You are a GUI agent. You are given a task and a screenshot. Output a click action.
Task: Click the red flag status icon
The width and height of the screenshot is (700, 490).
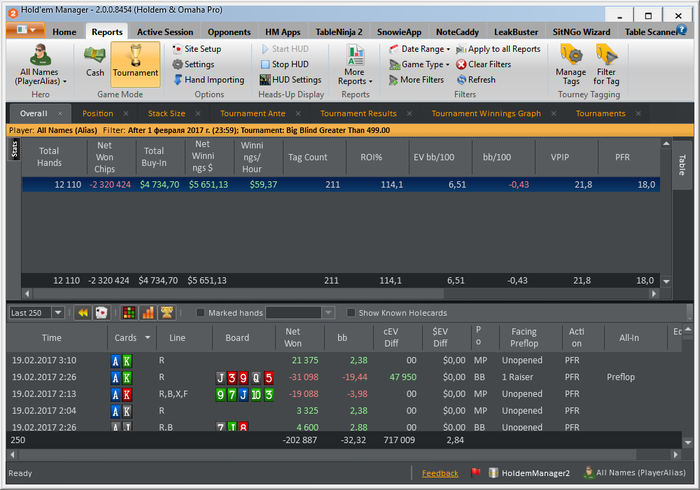pos(475,472)
